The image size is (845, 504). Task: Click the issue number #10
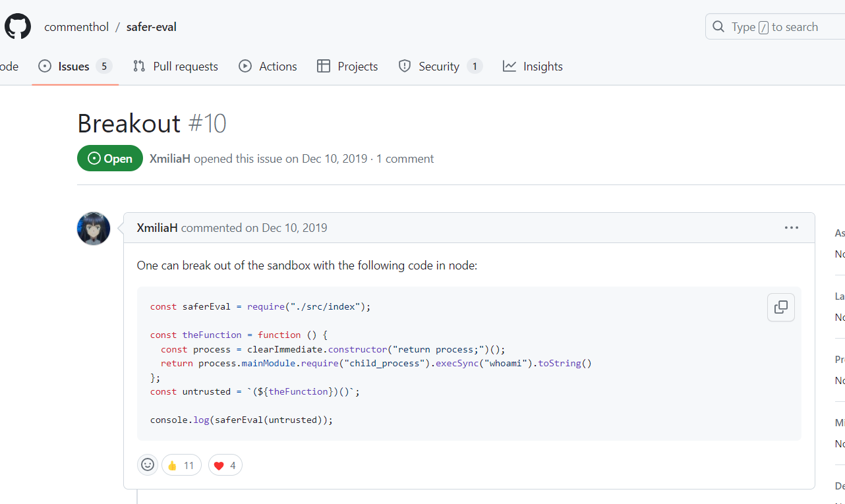208,123
